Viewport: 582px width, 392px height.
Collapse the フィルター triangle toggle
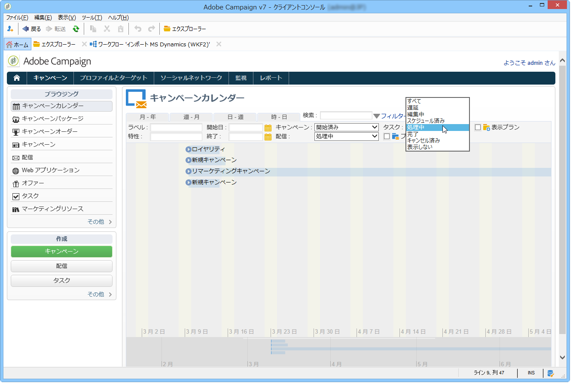coord(377,116)
